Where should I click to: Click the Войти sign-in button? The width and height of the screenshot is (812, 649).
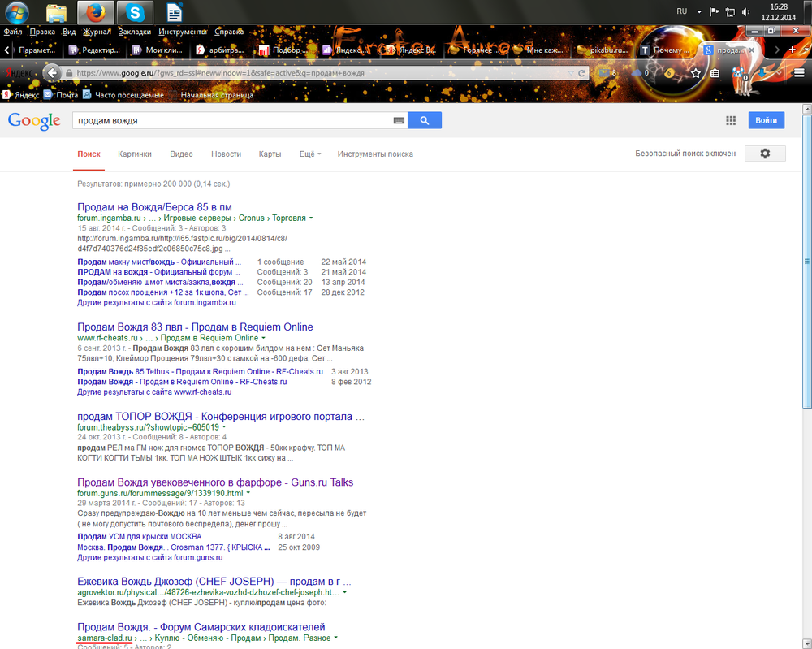766,120
